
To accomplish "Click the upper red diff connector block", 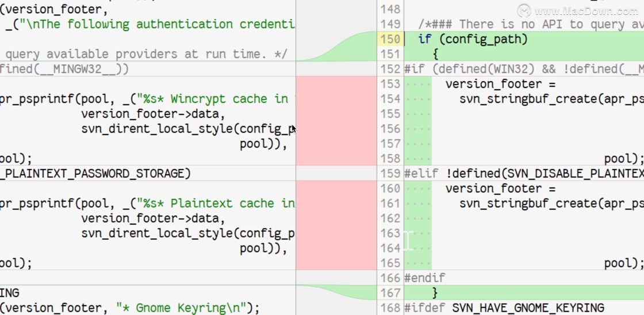I will click(336, 121).
